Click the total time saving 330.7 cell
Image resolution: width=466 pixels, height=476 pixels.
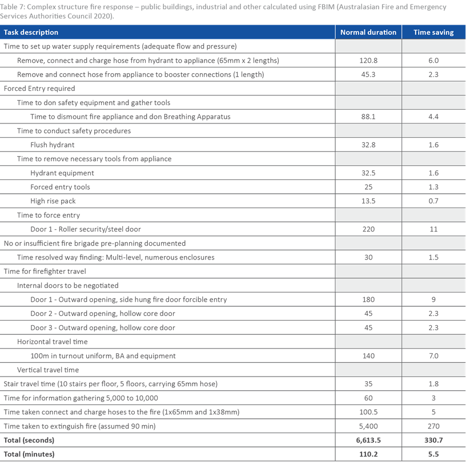point(434,441)
